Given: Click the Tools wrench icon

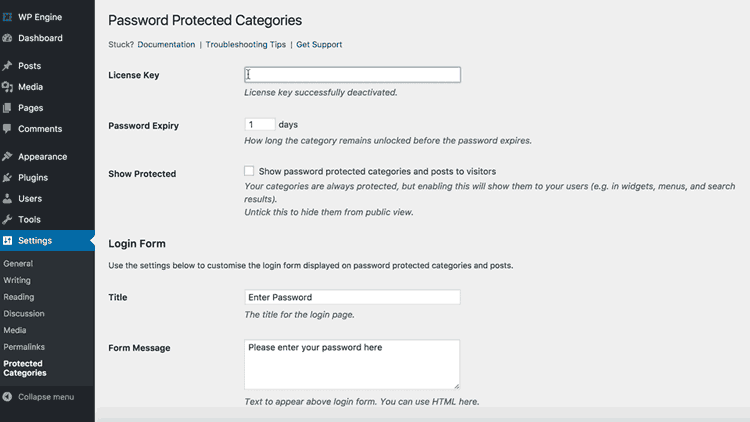Looking at the screenshot, I should 7,220.
